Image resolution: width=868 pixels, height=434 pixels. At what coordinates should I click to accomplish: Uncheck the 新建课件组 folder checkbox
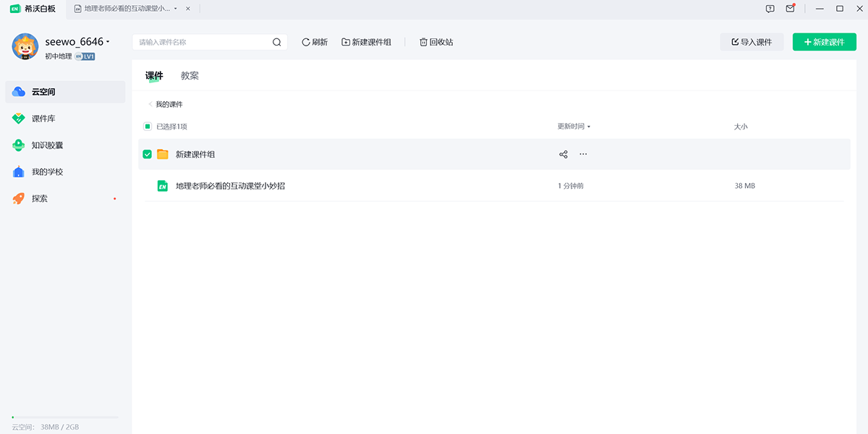point(148,154)
